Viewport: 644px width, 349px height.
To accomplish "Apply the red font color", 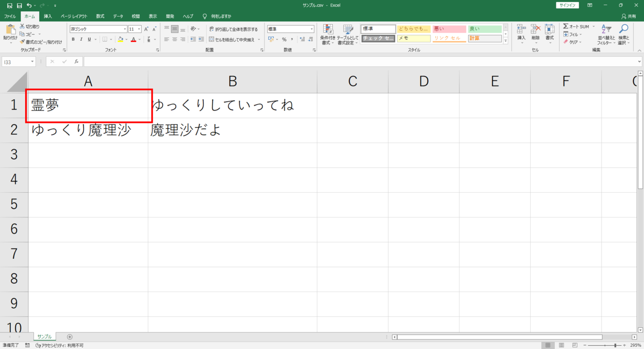I will (134, 39).
